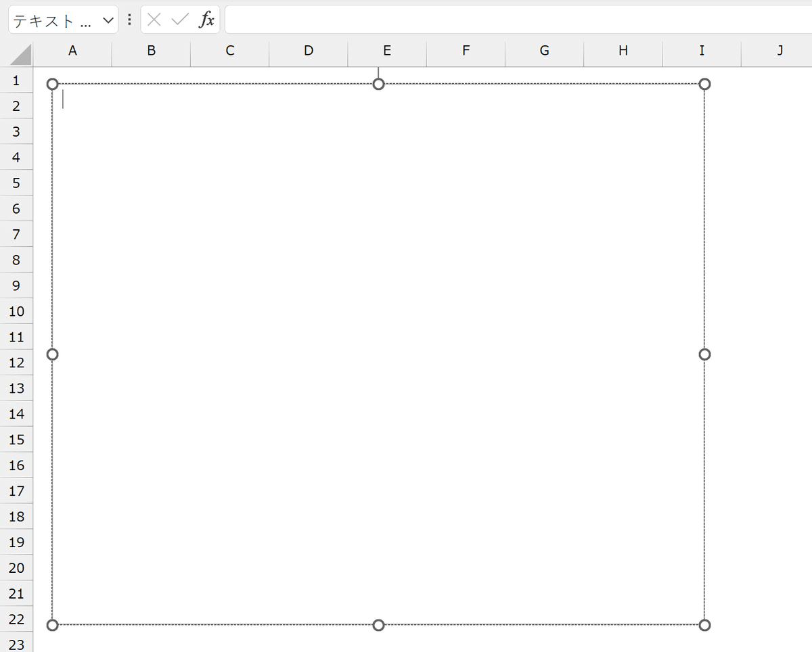Select column F header
The height and width of the screenshot is (652, 812).
pos(466,51)
